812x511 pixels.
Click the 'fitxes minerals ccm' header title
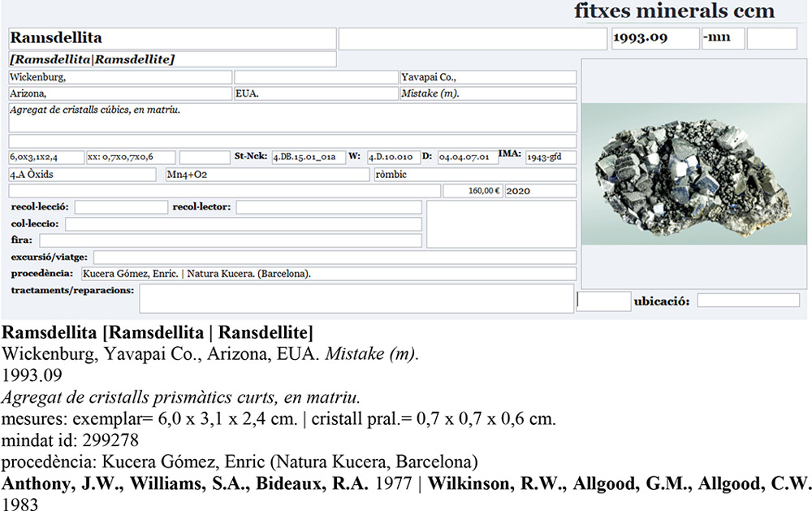point(674,11)
